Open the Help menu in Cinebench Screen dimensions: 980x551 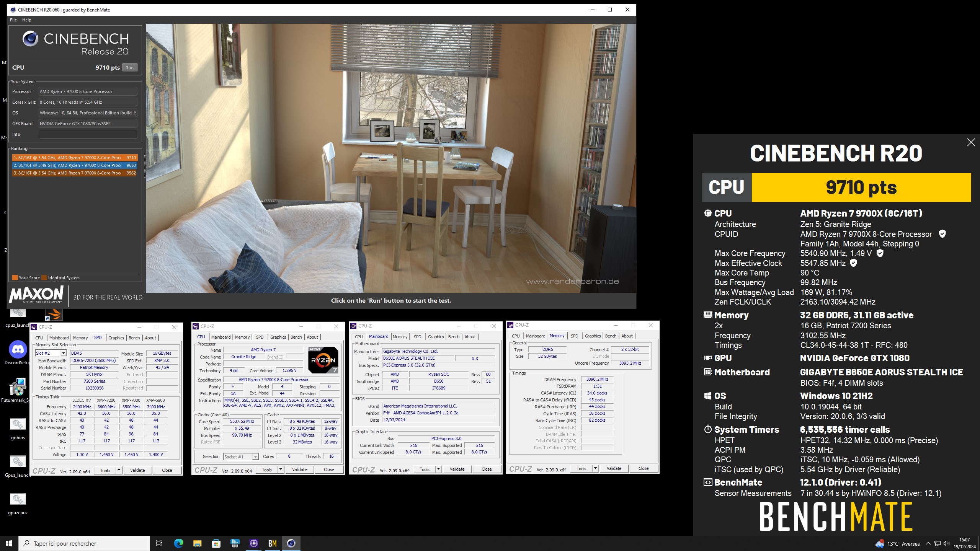pyautogui.click(x=27, y=20)
